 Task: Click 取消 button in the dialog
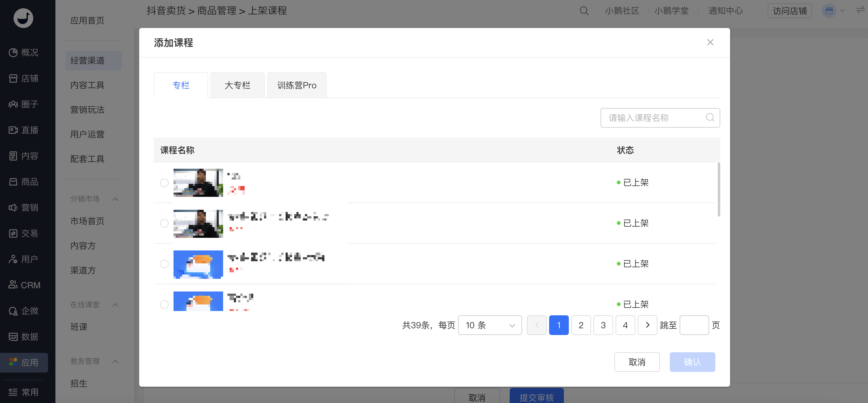(637, 362)
